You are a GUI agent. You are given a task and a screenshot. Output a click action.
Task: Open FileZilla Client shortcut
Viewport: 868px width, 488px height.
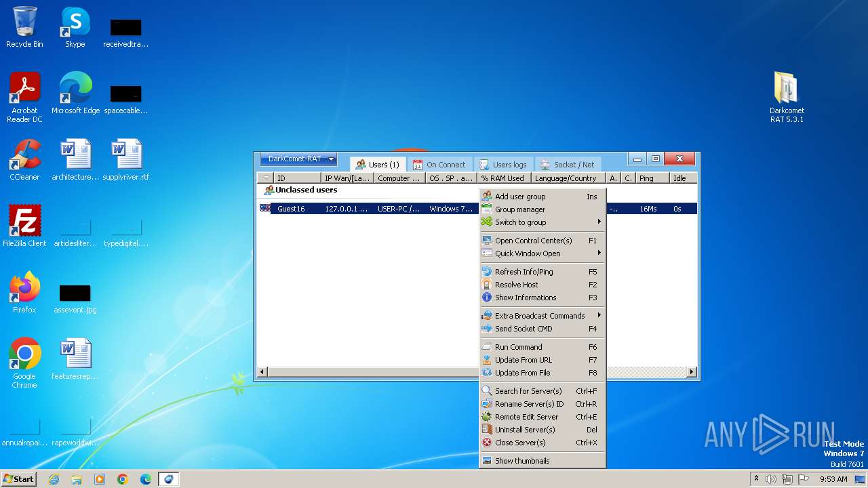24,226
